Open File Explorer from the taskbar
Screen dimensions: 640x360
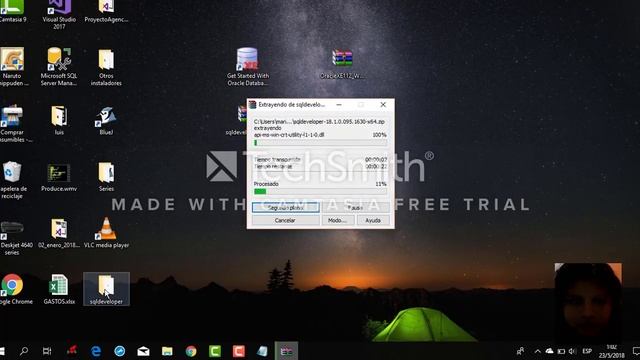pos(167,351)
